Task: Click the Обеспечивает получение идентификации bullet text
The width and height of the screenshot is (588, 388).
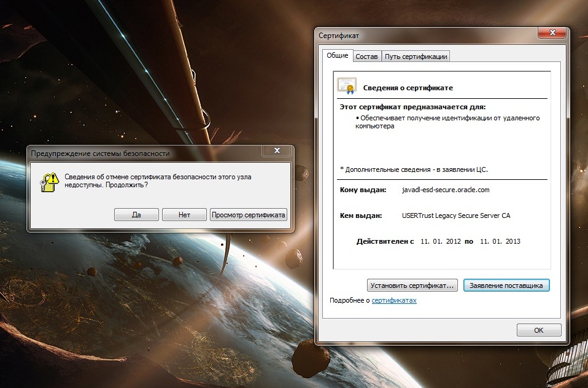Action: pyautogui.click(x=447, y=122)
